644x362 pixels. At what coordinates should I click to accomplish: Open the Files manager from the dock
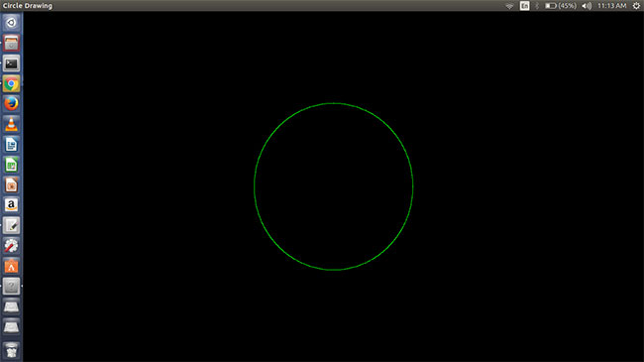coord(11,43)
